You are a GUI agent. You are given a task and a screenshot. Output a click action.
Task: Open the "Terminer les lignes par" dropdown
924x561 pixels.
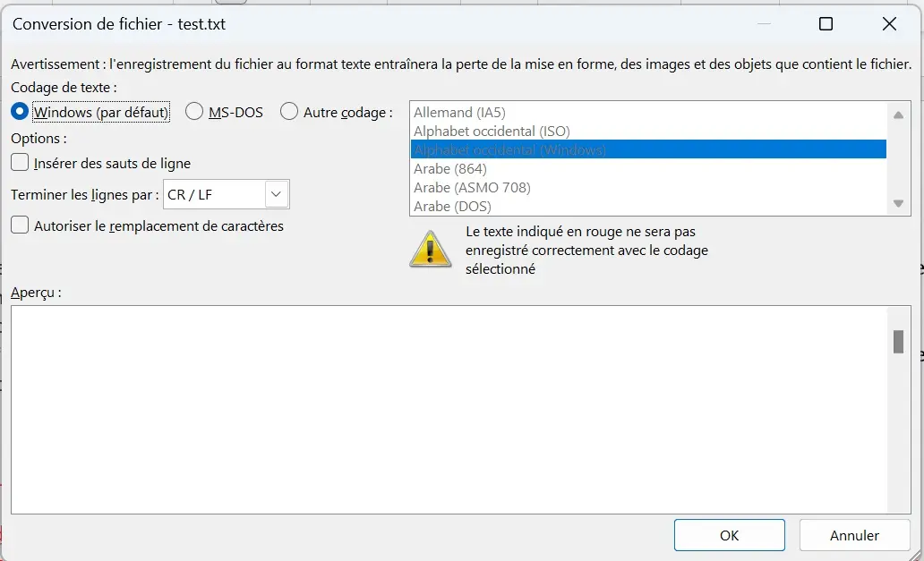click(275, 194)
